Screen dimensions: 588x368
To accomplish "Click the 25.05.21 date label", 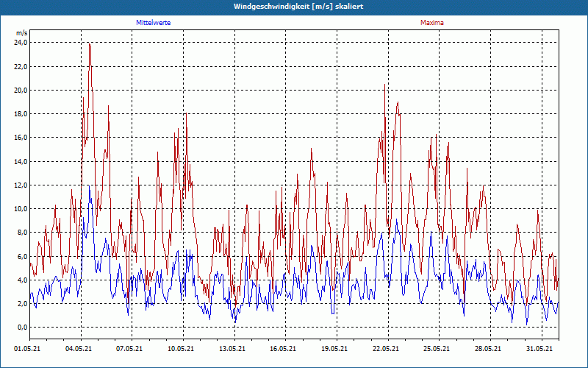I will (x=437, y=349).
